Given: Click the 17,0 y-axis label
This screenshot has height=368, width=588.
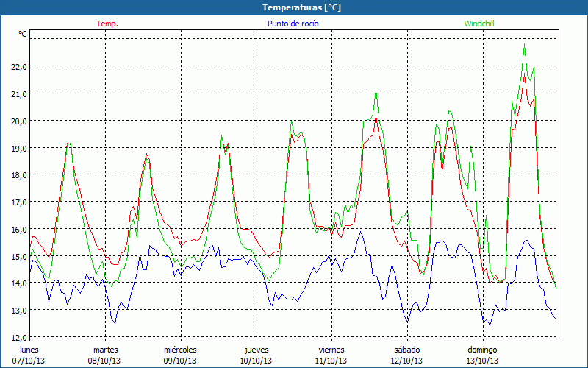Looking at the screenshot, I should 18,202.
